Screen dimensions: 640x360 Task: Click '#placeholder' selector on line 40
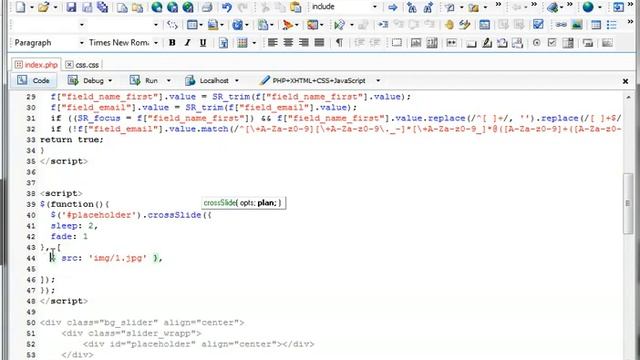pos(98,215)
